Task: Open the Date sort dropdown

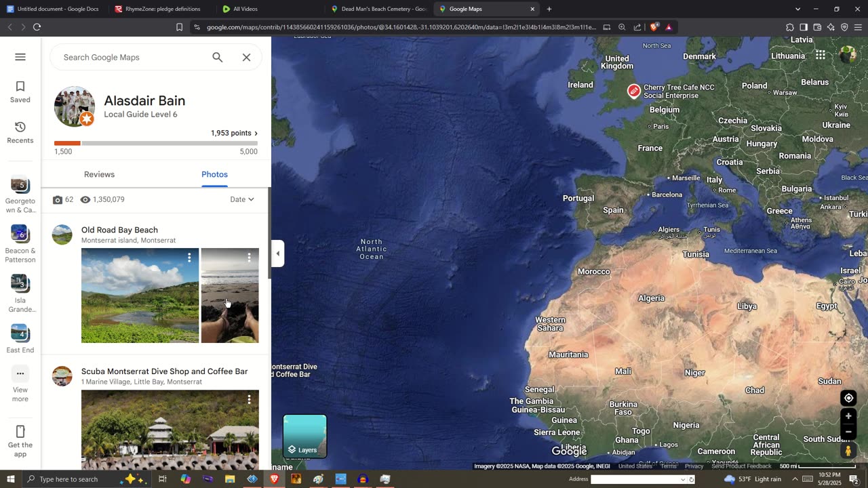Action: coord(242,199)
